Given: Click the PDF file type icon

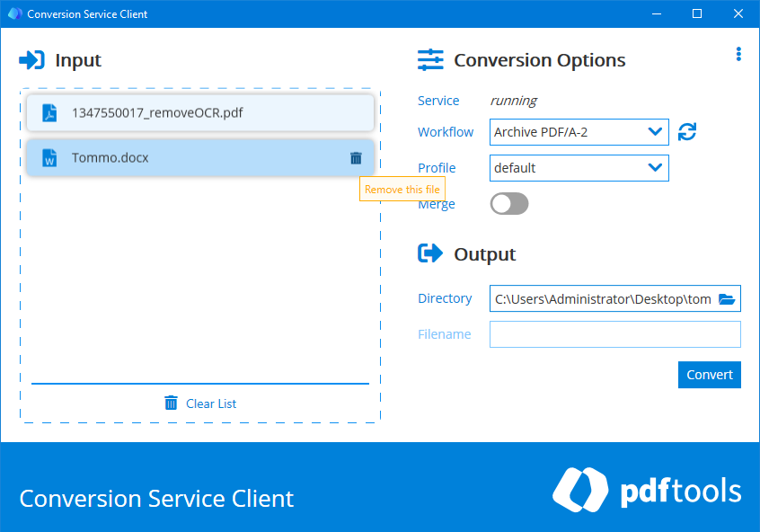Looking at the screenshot, I should (x=48, y=112).
